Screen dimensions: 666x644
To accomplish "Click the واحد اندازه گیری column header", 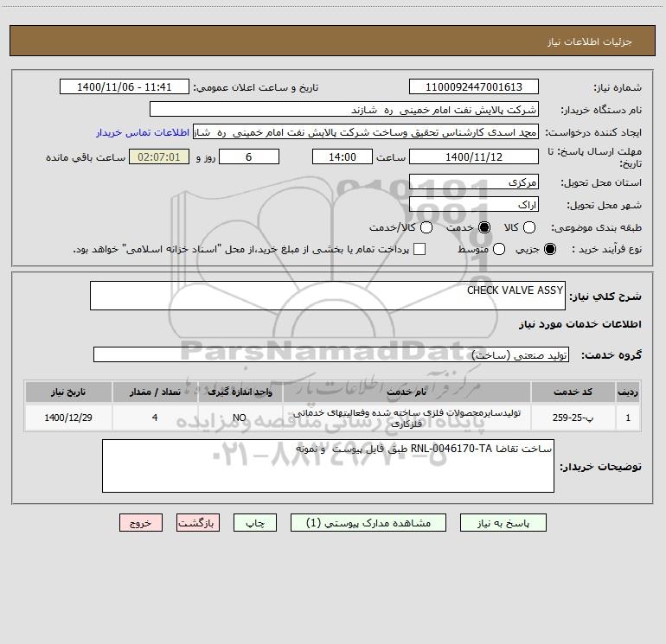I will 240,392.
